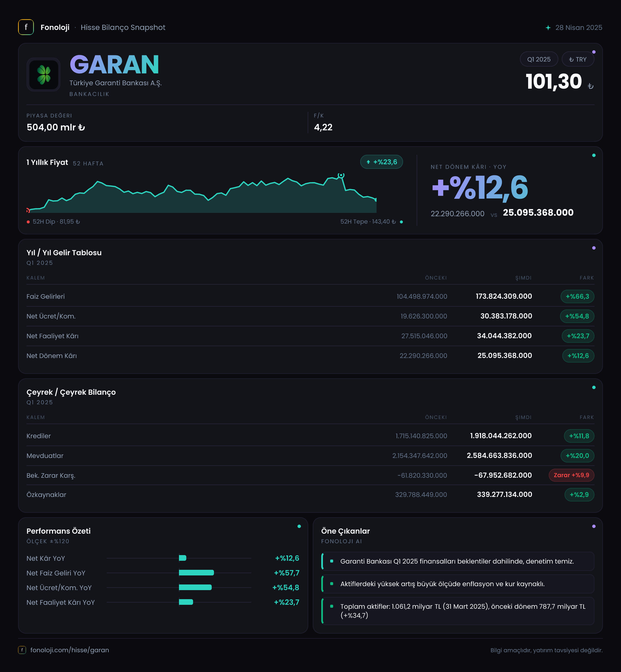Click the sparkle icon beside 28 Nisan 2025
Viewport: 621px width, 672px height.
[548, 28]
